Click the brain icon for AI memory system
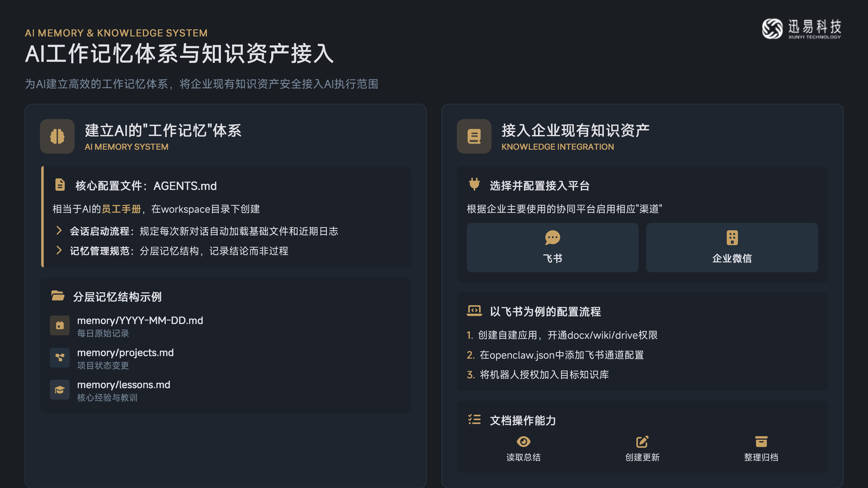 [x=57, y=136]
